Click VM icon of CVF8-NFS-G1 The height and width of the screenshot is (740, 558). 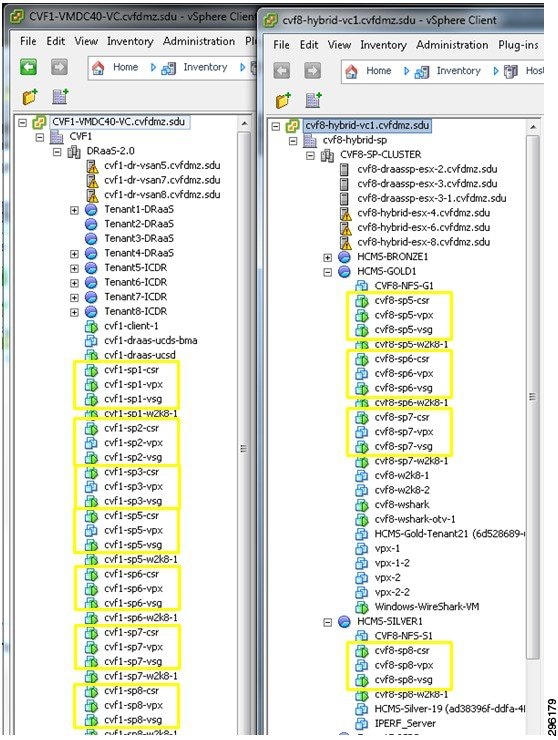click(362, 286)
